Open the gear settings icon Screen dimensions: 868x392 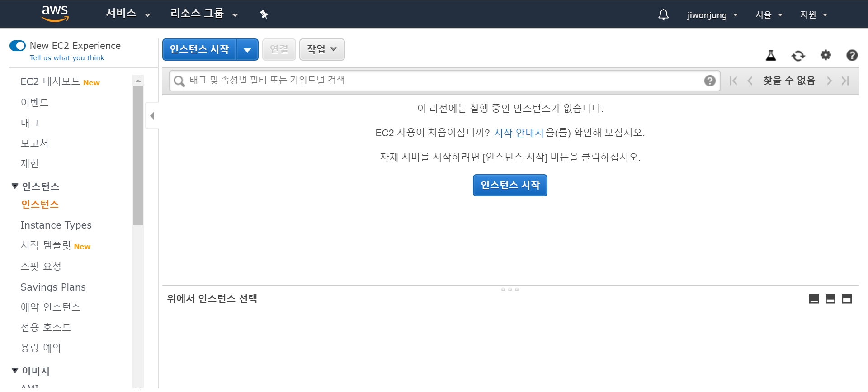pyautogui.click(x=826, y=55)
